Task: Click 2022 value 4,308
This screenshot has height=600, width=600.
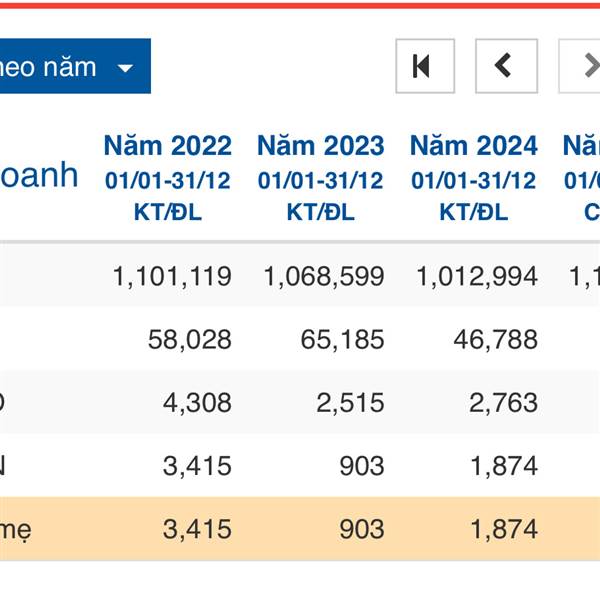Action: coord(197,403)
